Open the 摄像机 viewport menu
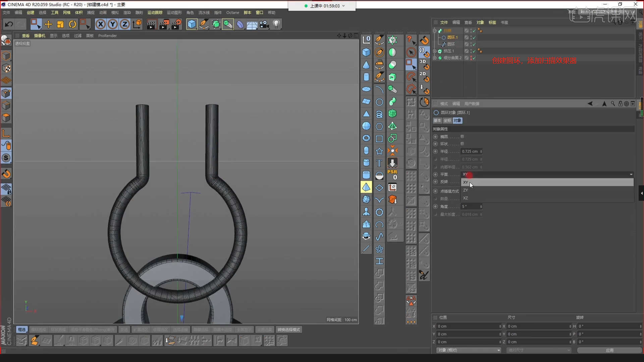 coord(40,36)
